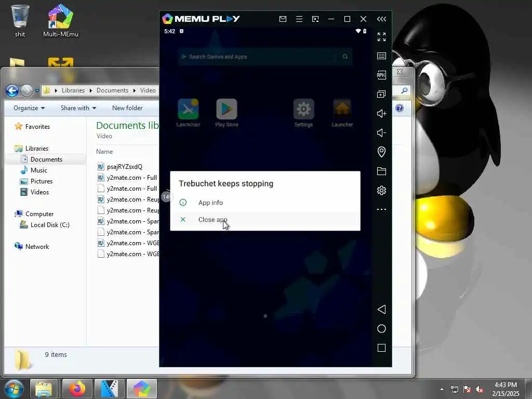This screenshot has height=399, width=532.
Task: Open video editor taskbar icon
Action: pos(109,389)
